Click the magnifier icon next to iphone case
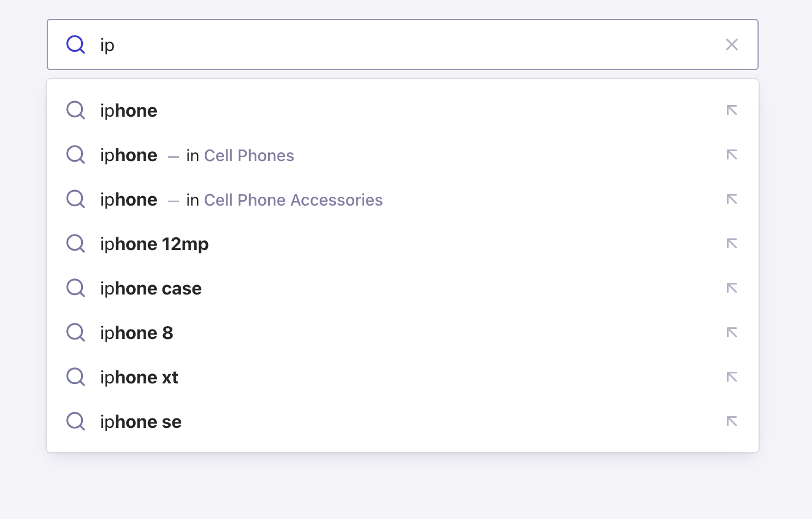Image resolution: width=812 pixels, height=519 pixels. (x=75, y=288)
